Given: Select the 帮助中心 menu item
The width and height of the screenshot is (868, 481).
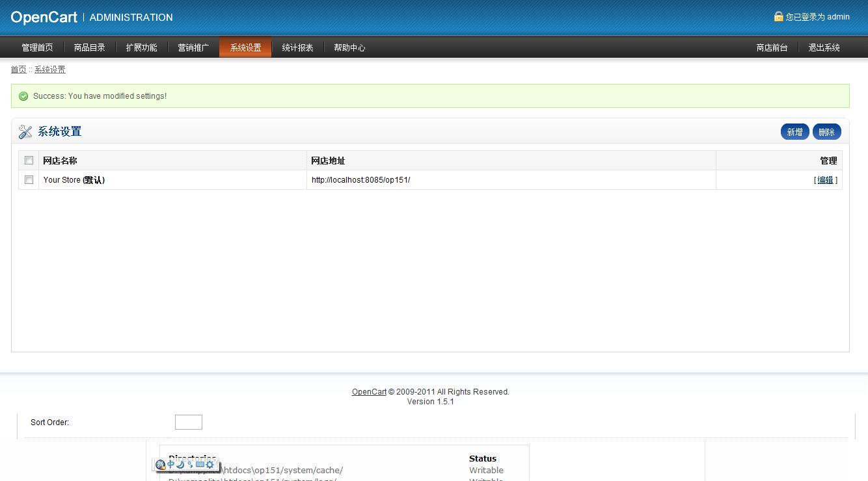Looking at the screenshot, I should click(x=349, y=47).
